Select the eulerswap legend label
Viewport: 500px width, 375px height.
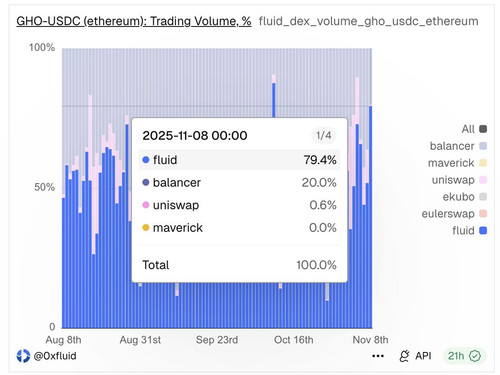point(448,214)
